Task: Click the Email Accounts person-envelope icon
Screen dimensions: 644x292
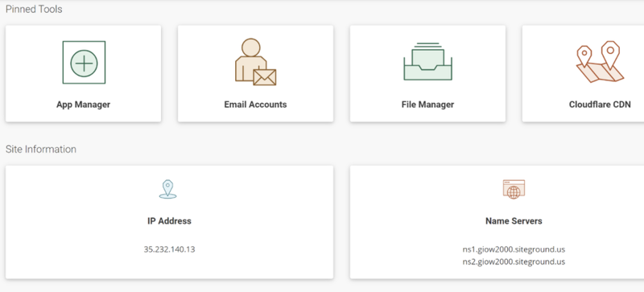Action: click(x=255, y=62)
